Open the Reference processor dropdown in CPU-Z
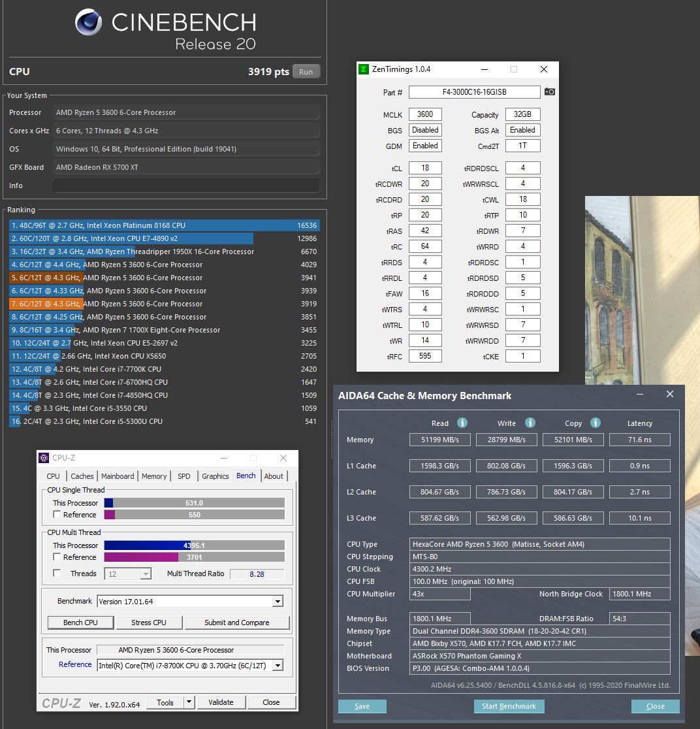The width and height of the screenshot is (700, 729). point(278,665)
